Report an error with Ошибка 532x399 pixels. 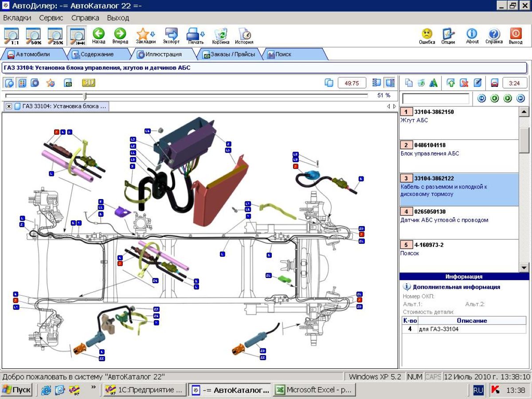pos(427,36)
